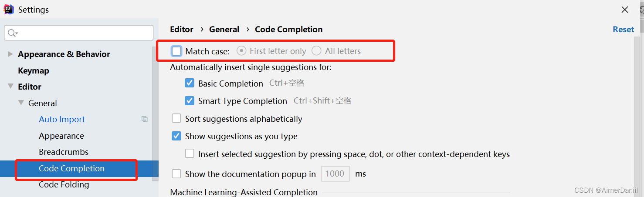Viewport: 644px width, 197px height.
Task: Uncheck Basic Completion checkbox
Action: pos(190,83)
